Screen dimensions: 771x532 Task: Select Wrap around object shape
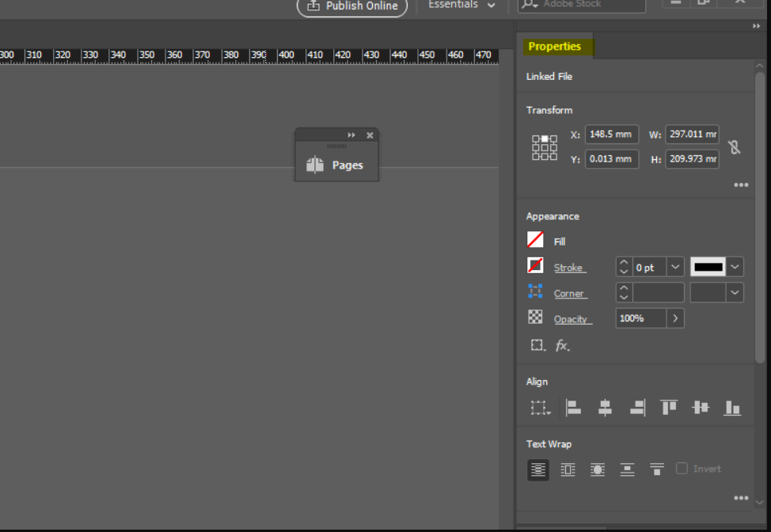tap(598, 469)
